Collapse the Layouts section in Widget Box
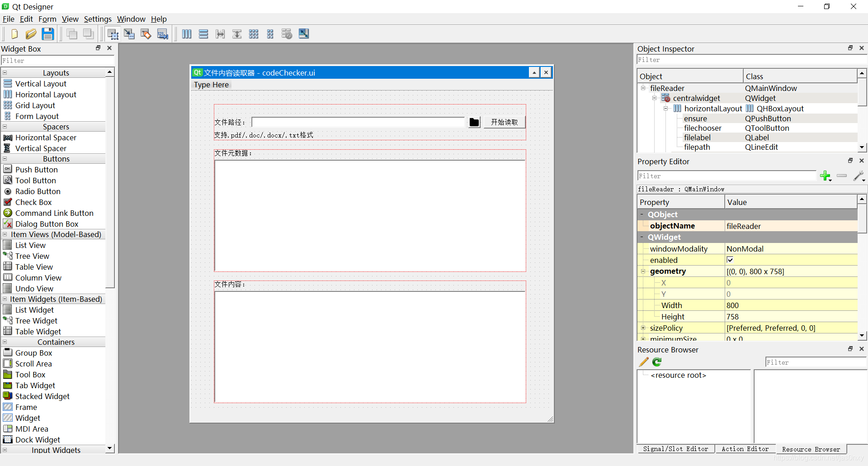The image size is (868, 466). (x=4, y=72)
